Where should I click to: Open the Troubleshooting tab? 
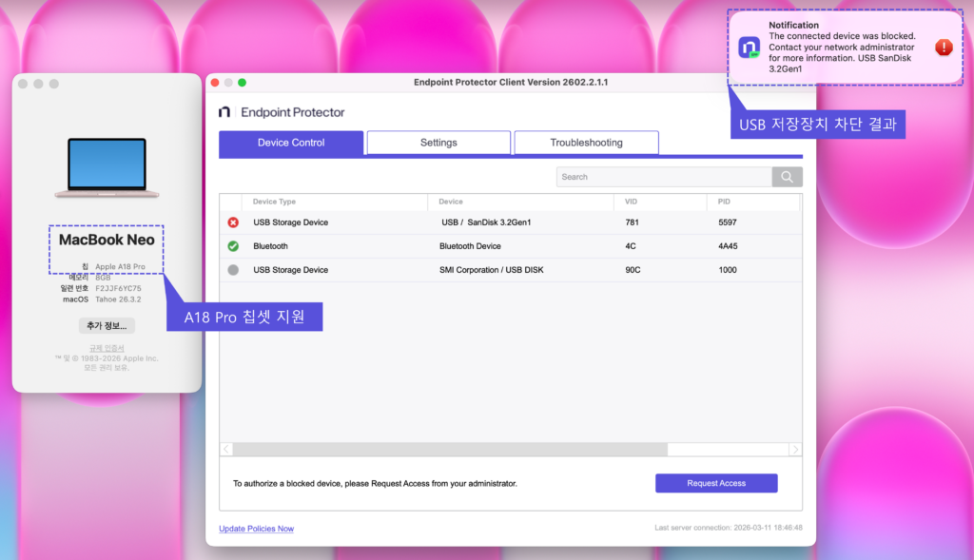pyautogui.click(x=586, y=143)
